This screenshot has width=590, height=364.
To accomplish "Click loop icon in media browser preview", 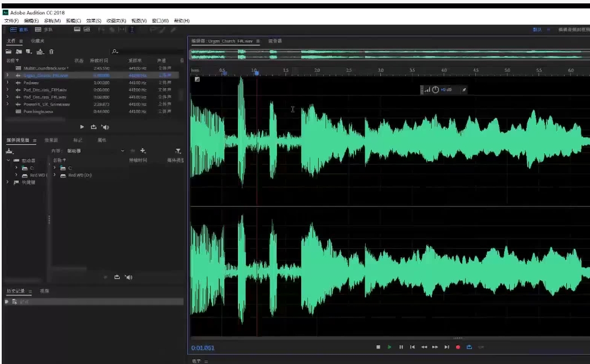I will click(117, 277).
